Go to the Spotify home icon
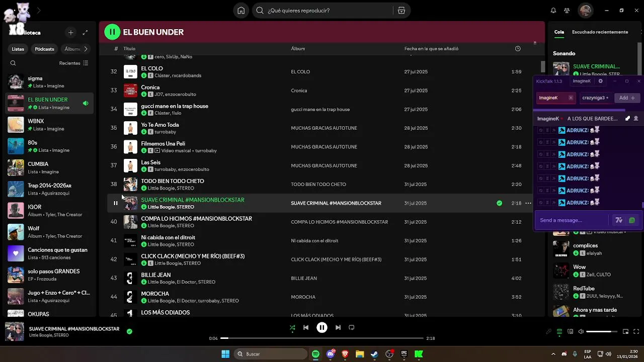Screen dimensions: 644x362 point(242,11)
